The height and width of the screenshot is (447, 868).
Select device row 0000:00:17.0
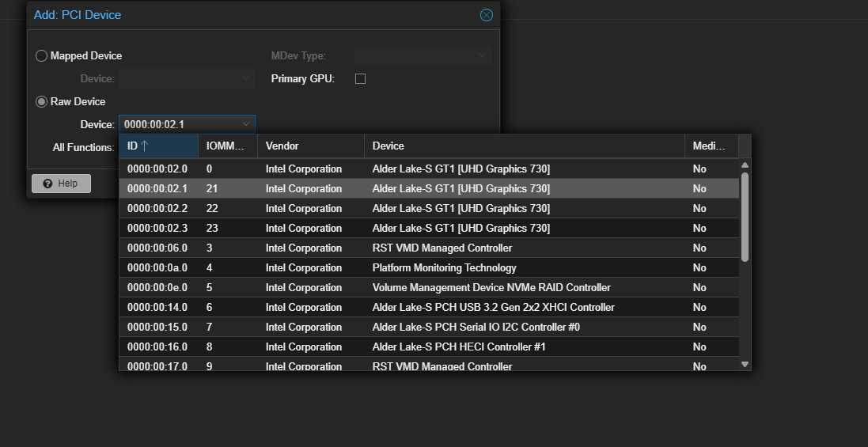[429, 364]
